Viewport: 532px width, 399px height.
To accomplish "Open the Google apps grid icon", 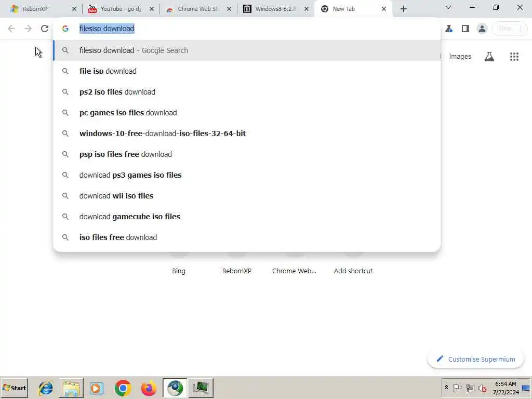I will coord(514,57).
